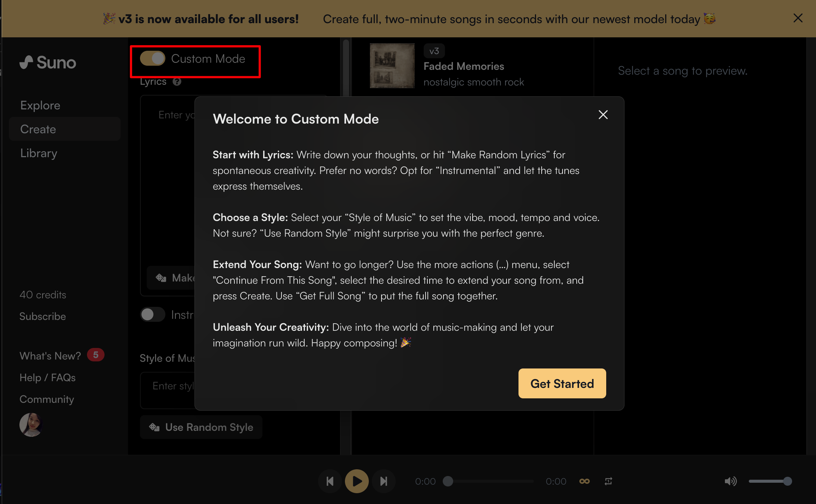816x504 pixels.
Task: Open What's New notifications link
Action: [50, 356]
